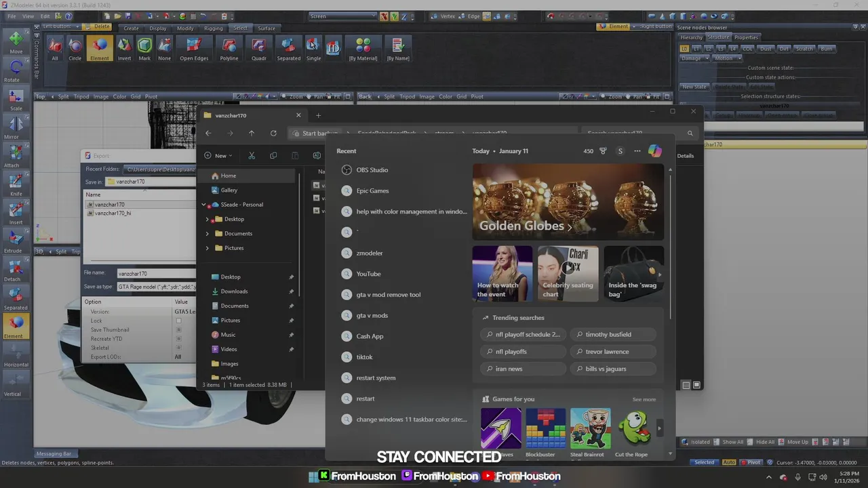The image size is (868, 488).
Task: Activate the Mirror tool
Action: (x=15, y=127)
